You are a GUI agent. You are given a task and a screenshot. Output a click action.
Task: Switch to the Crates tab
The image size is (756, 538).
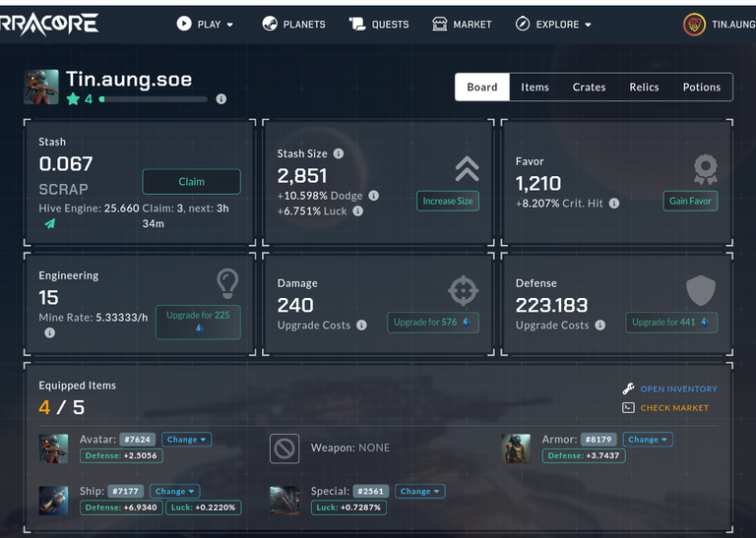click(590, 88)
